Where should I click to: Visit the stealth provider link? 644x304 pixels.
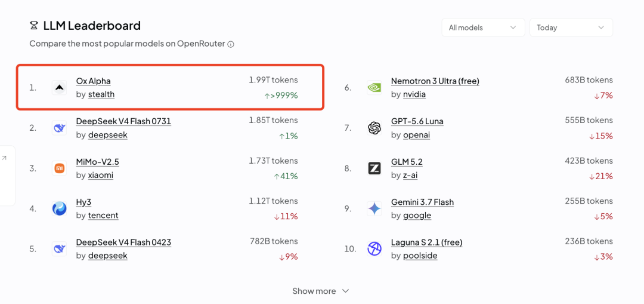click(101, 94)
